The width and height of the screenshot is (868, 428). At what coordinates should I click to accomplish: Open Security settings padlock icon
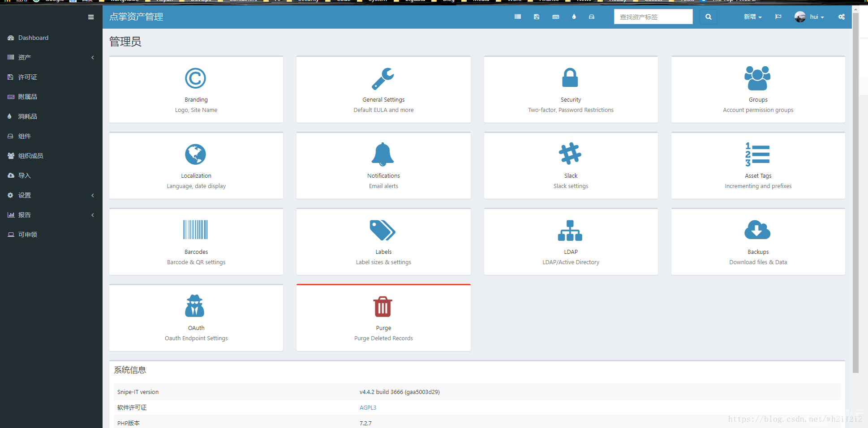(570, 78)
